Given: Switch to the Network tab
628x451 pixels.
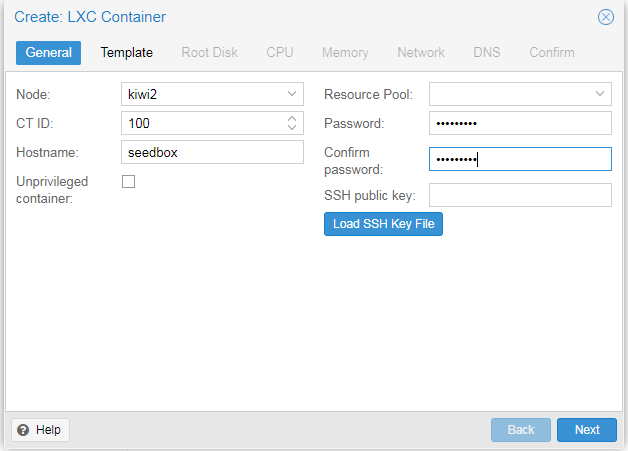Looking at the screenshot, I should [421, 52].
